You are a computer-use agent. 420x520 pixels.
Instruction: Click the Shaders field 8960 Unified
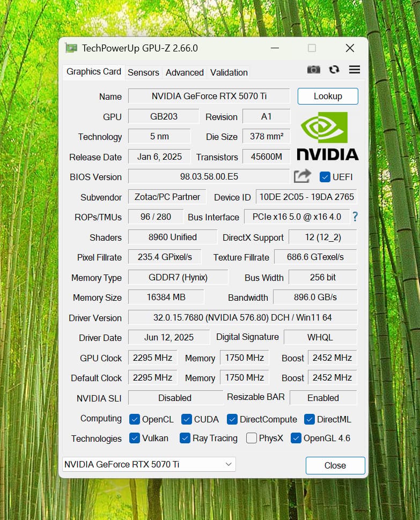[x=173, y=237]
